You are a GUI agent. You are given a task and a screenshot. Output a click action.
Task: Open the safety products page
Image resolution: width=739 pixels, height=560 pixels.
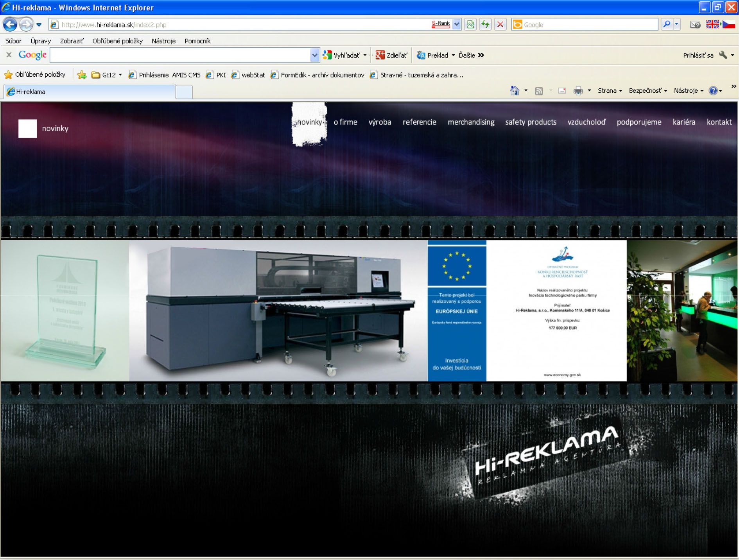(531, 122)
